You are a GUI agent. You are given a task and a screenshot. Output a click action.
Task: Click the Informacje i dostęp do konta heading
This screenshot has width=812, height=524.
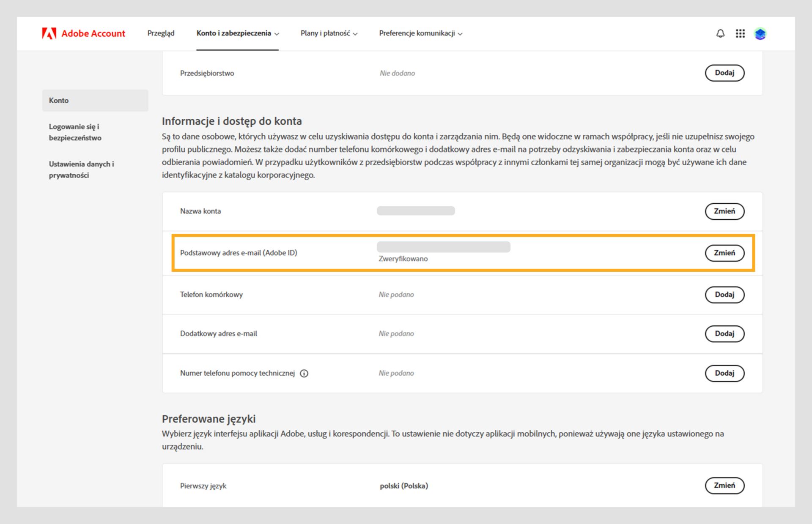coord(232,121)
